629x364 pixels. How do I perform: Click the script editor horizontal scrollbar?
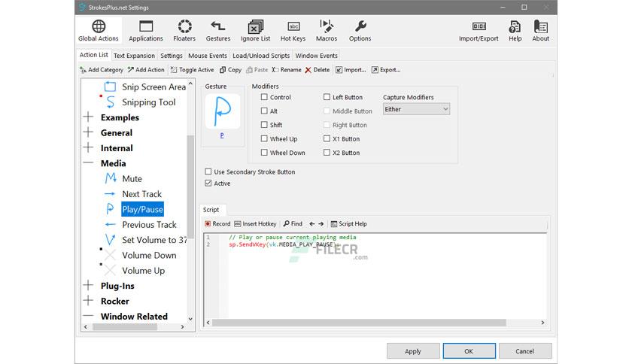point(359,323)
